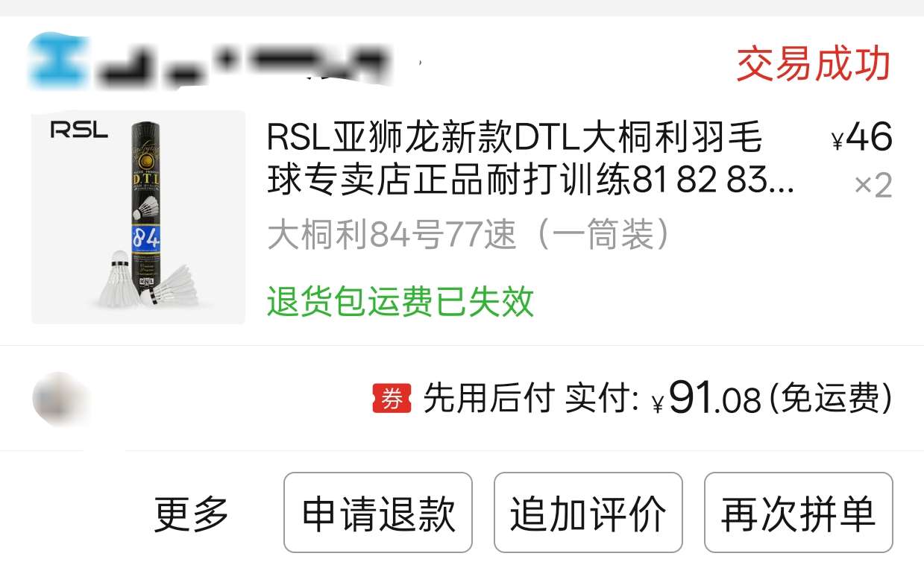Tap the RSL logo on product image
The image size is (924, 565).
point(79,130)
